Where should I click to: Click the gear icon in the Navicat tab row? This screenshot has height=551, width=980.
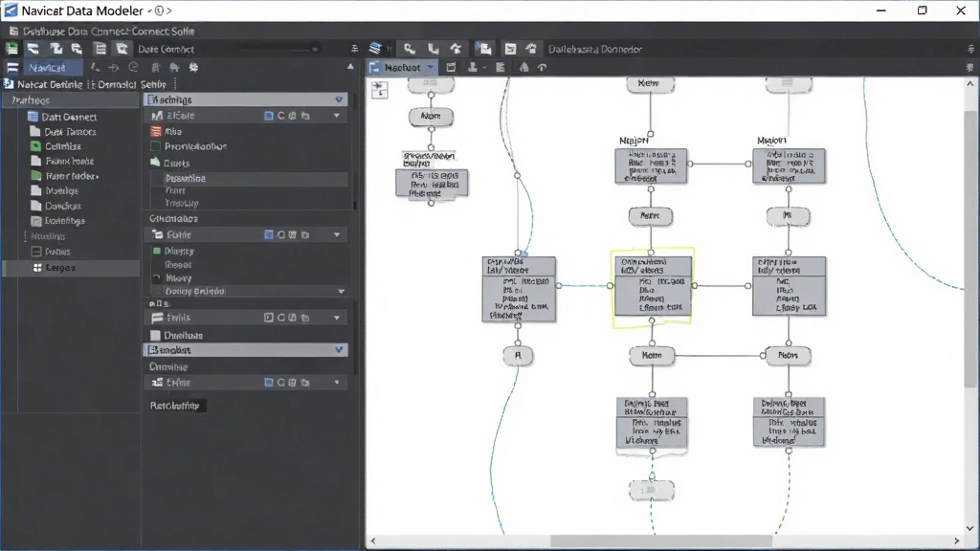tap(193, 68)
